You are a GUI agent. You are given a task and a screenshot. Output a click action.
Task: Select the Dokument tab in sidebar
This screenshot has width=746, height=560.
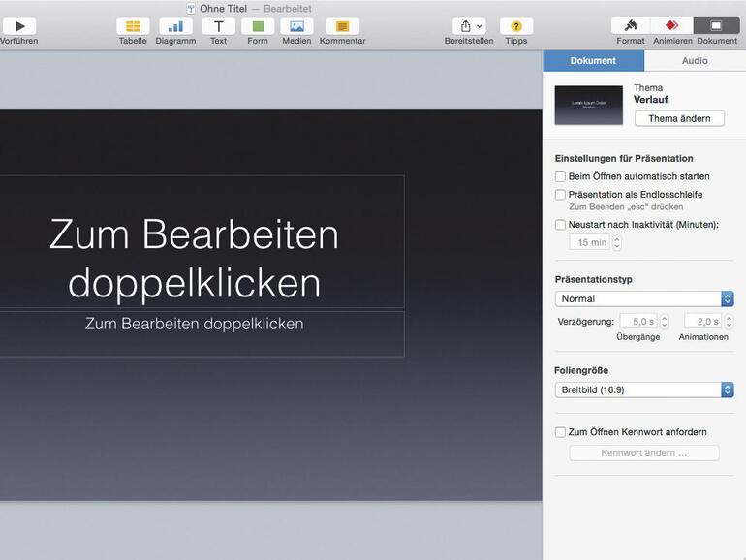(593, 60)
